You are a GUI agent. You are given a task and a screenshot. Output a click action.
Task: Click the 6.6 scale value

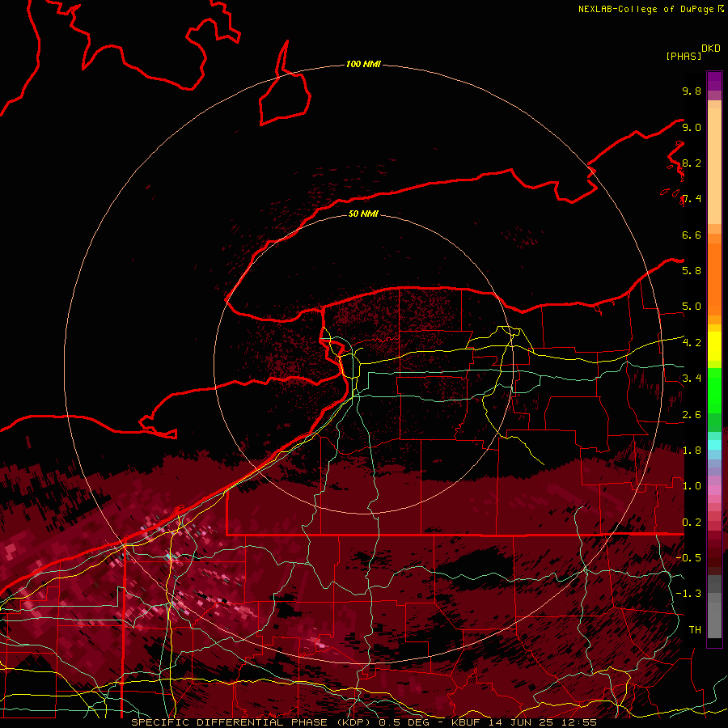[692, 235]
